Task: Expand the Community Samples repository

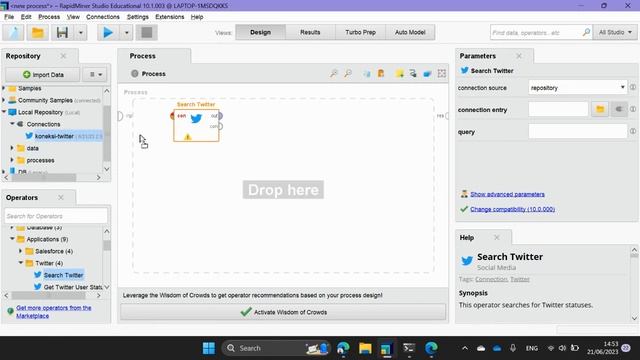Action: click(4, 100)
